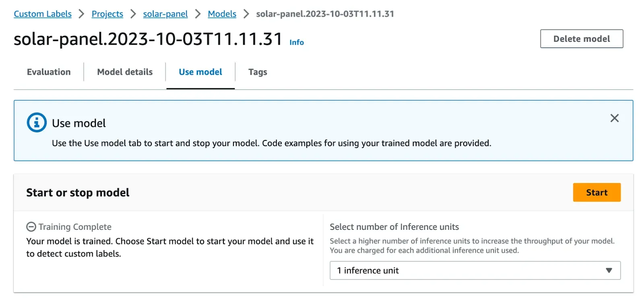The image size is (644, 299).
Task: Start the model with orange Start button
Action: [597, 192]
